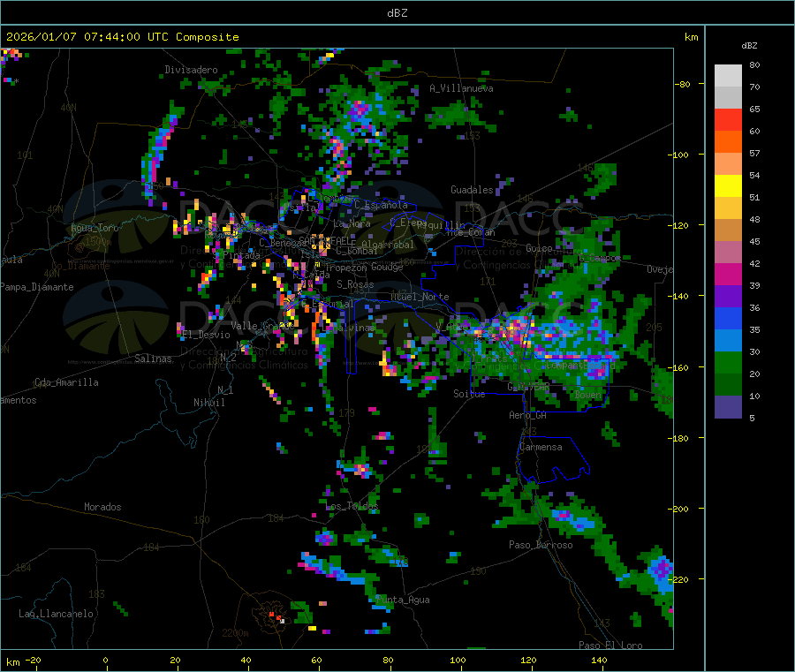Click the Nihuil location label
Image resolution: width=795 pixels, height=672 pixels.
tap(208, 403)
